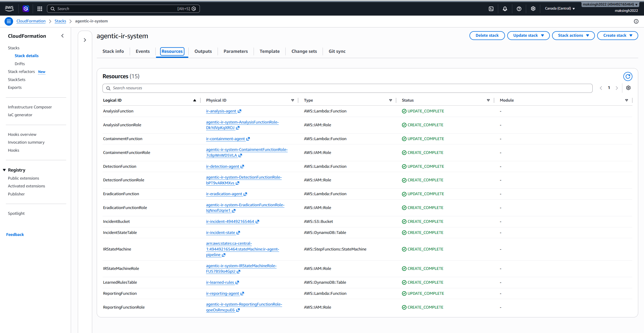Open AnalysisFunctionRole physical ID link
Image resolution: width=644 pixels, height=333 pixels.
coord(242,125)
